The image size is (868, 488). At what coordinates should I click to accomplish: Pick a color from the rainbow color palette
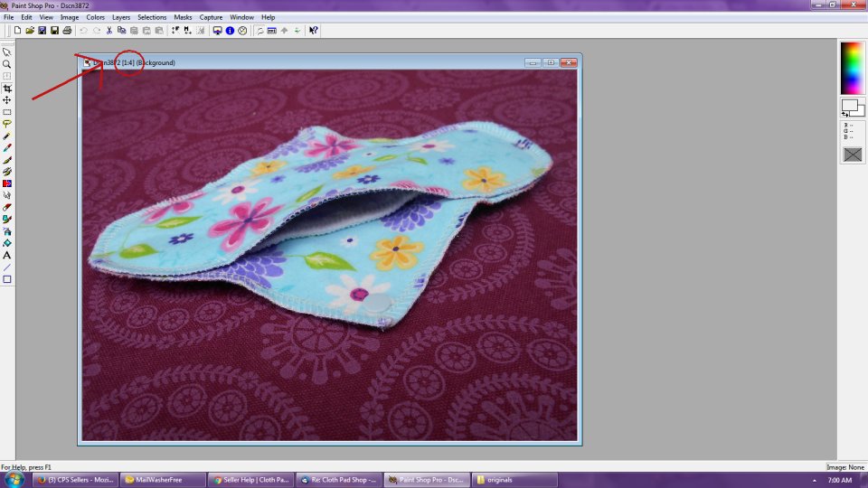click(853, 68)
